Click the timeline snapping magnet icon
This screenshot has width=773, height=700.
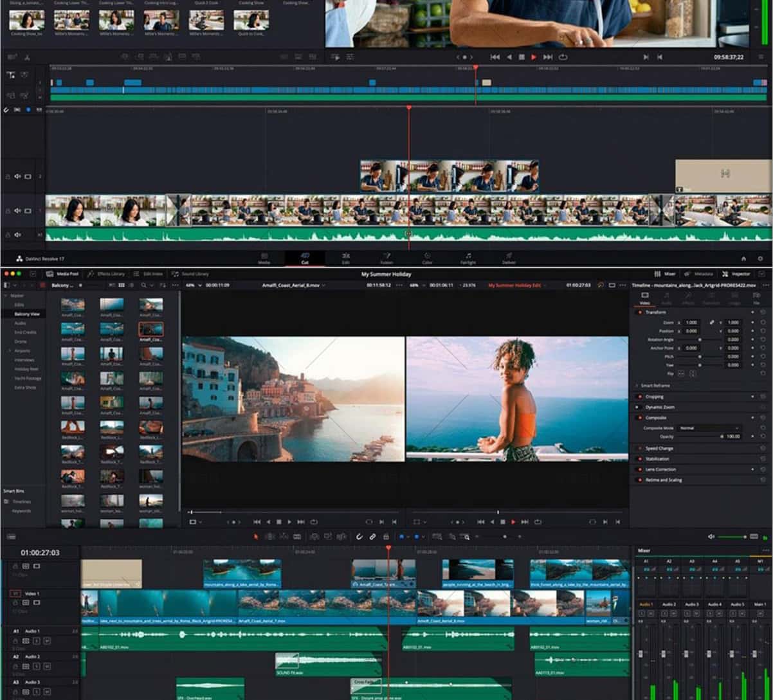359,537
